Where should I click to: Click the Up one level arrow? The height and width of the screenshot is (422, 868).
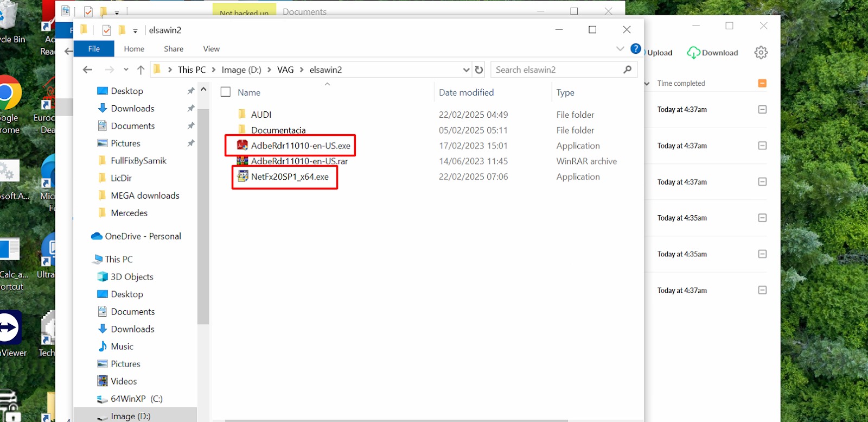point(141,70)
